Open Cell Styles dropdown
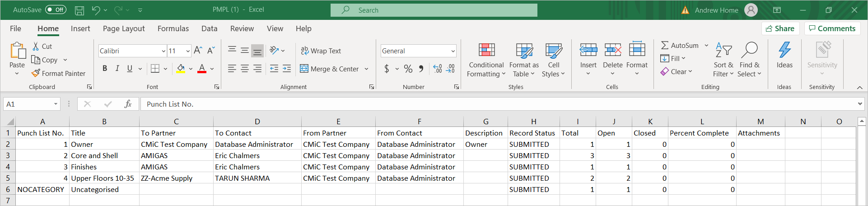This screenshot has width=868, height=206. pyautogui.click(x=554, y=60)
